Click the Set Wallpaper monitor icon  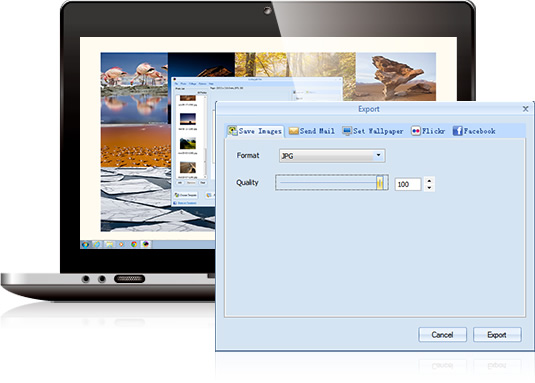pyautogui.click(x=347, y=131)
